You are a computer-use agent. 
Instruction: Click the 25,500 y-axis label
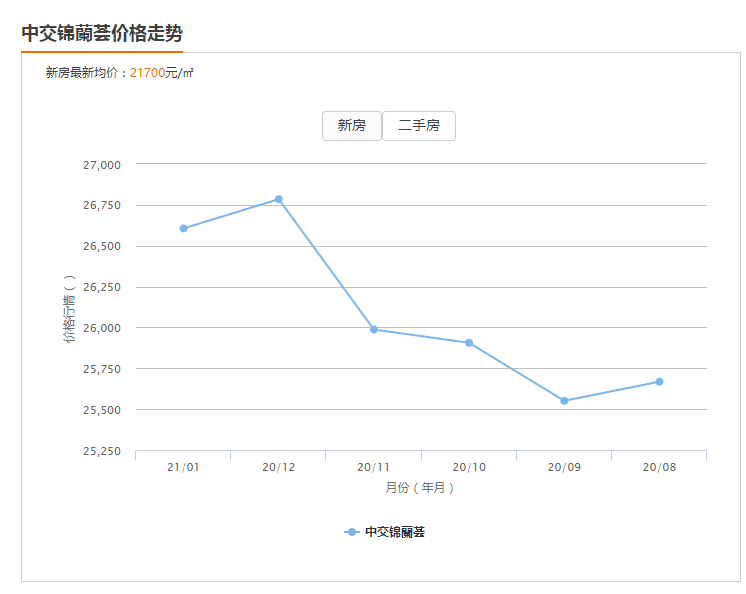(102, 410)
